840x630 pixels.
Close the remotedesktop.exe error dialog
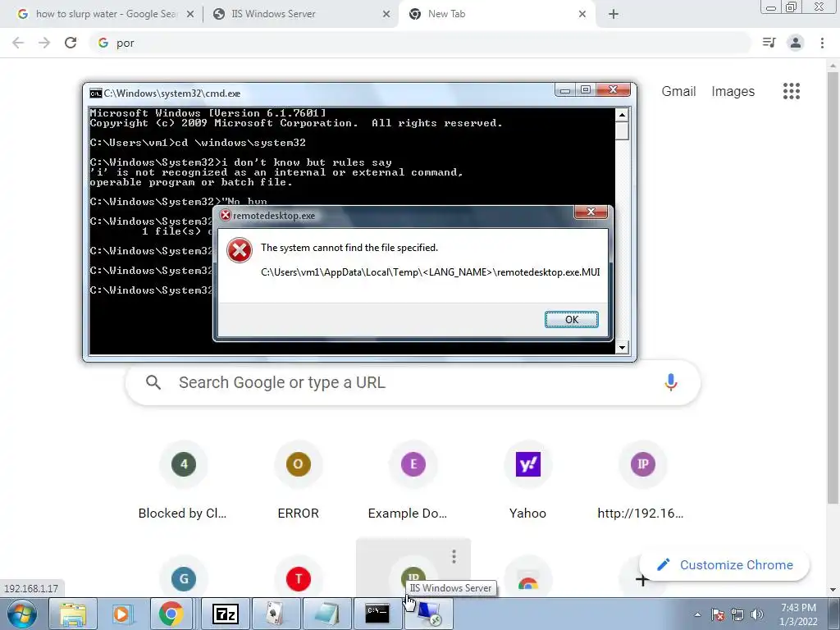coord(591,212)
